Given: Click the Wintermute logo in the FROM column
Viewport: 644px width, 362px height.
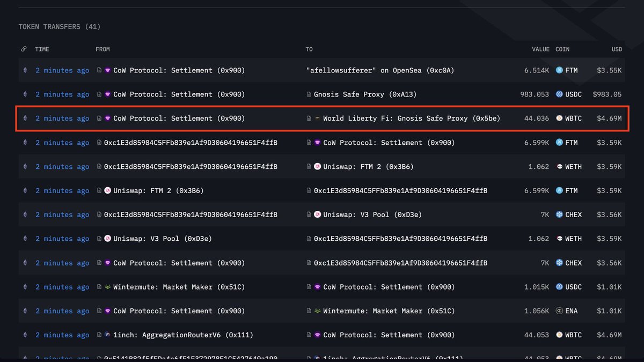Looking at the screenshot, I should tap(107, 287).
